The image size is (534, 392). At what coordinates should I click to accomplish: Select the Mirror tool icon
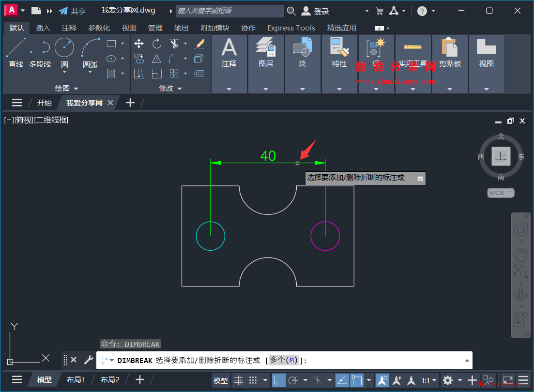[x=157, y=59]
